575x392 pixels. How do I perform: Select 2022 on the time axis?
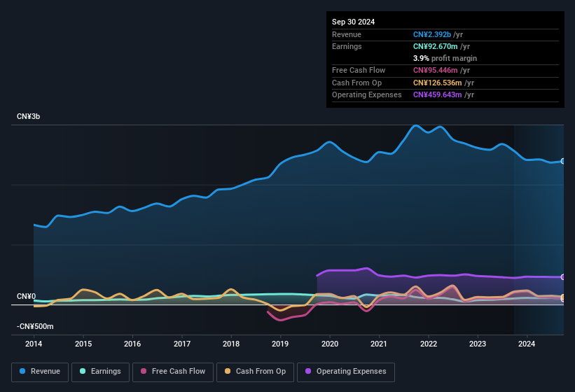click(x=428, y=344)
